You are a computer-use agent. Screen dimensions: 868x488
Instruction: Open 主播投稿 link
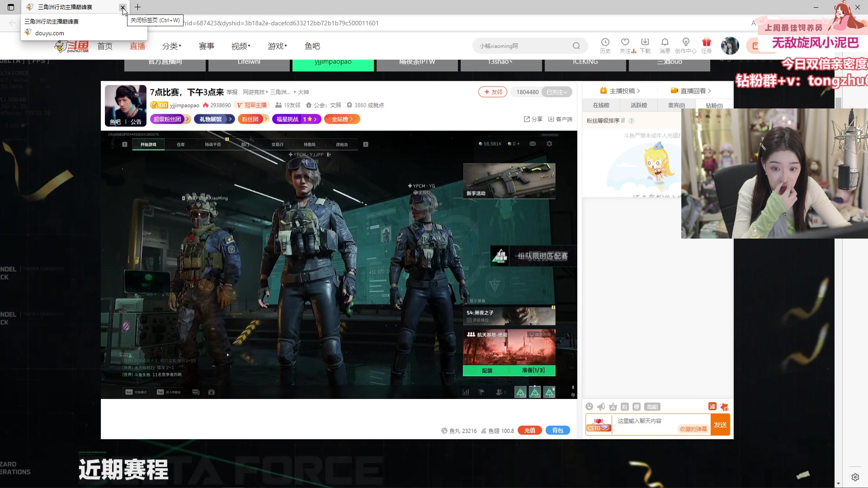(x=620, y=91)
